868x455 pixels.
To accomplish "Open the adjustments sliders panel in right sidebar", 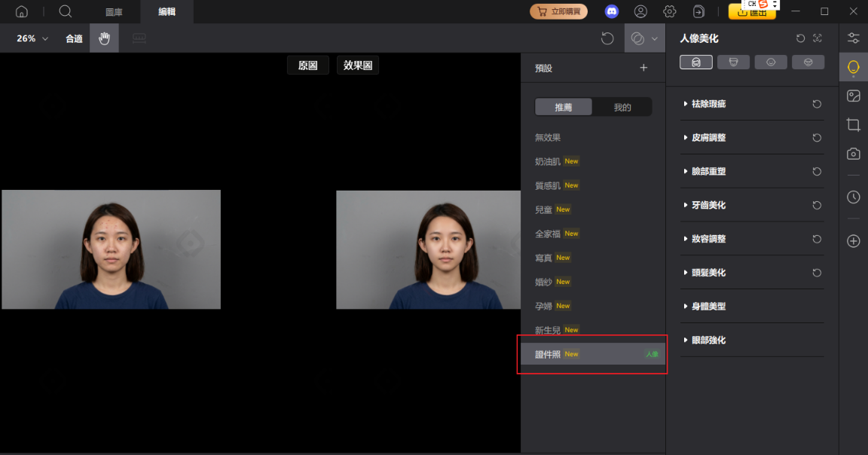I will [x=853, y=37].
